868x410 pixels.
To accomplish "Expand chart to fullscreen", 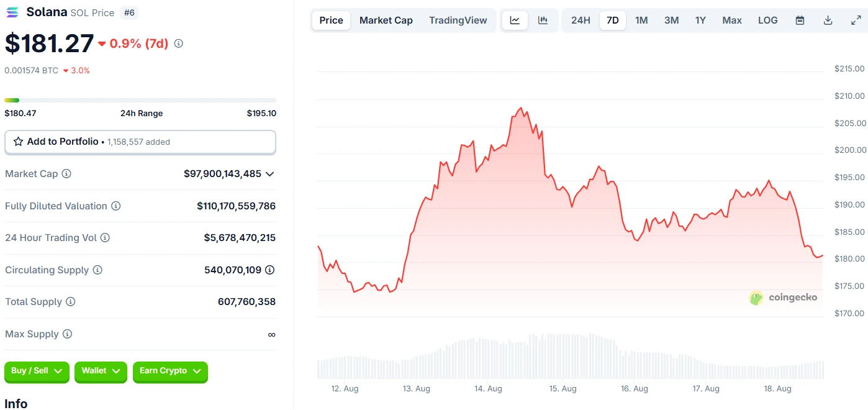I will (856, 20).
